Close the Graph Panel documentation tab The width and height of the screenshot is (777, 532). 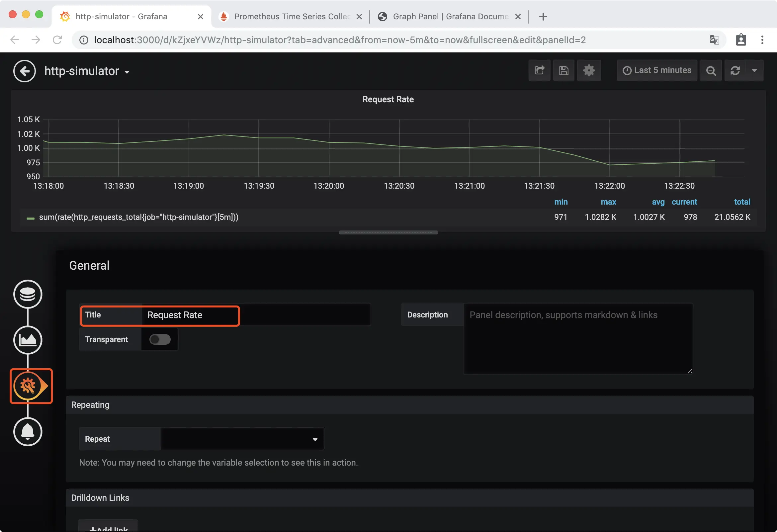[x=518, y=16]
